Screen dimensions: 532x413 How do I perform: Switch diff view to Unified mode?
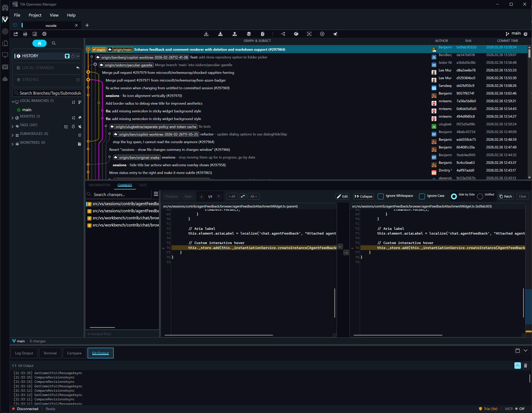(480, 196)
